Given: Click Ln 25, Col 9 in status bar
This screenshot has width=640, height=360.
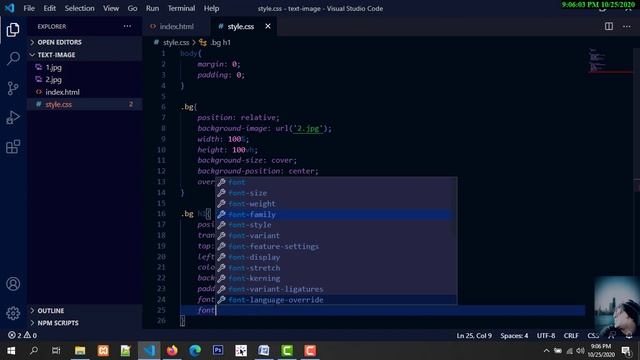Looking at the screenshot, I should (474, 336).
